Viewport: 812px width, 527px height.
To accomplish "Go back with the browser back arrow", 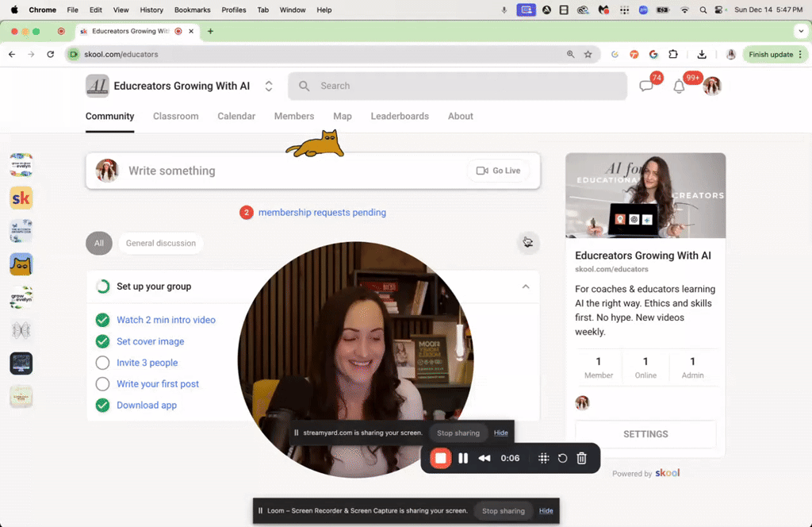I will click(x=12, y=55).
